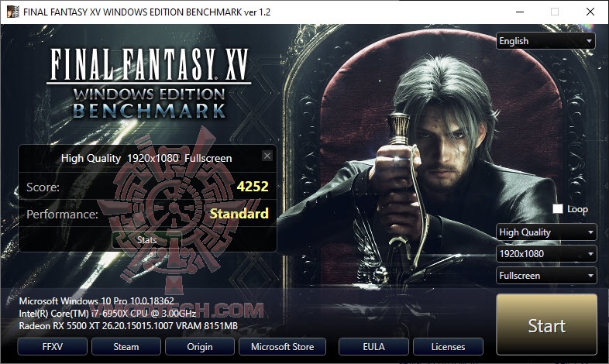Close the score results panel
Viewport: 609px width, 364px height.
tap(267, 156)
